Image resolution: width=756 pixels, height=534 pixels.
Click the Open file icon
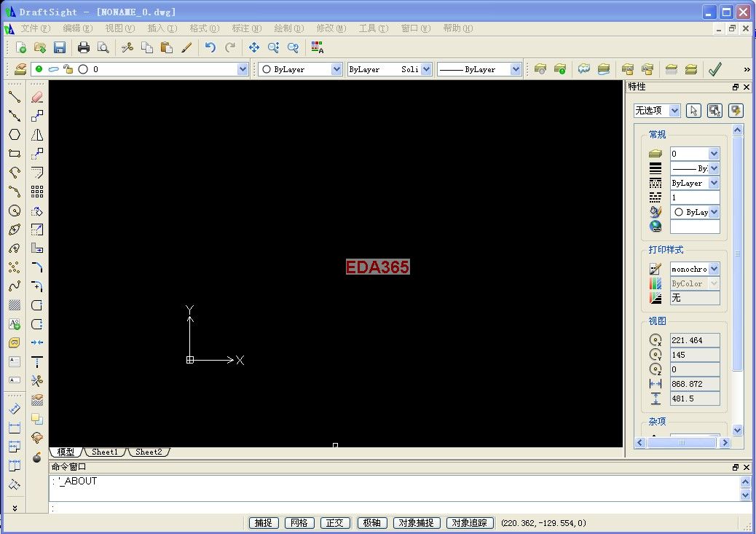[40, 47]
